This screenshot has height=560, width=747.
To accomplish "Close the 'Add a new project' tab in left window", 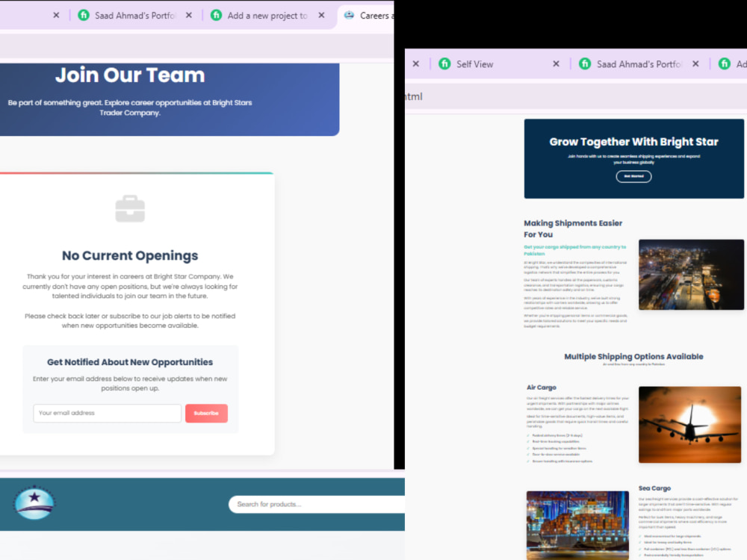I will [321, 15].
